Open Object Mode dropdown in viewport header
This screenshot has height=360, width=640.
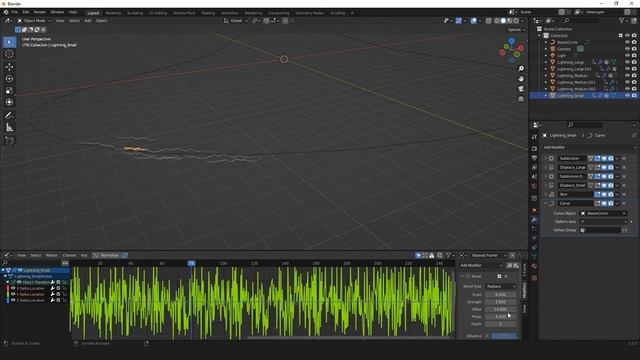[x=34, y=20]
